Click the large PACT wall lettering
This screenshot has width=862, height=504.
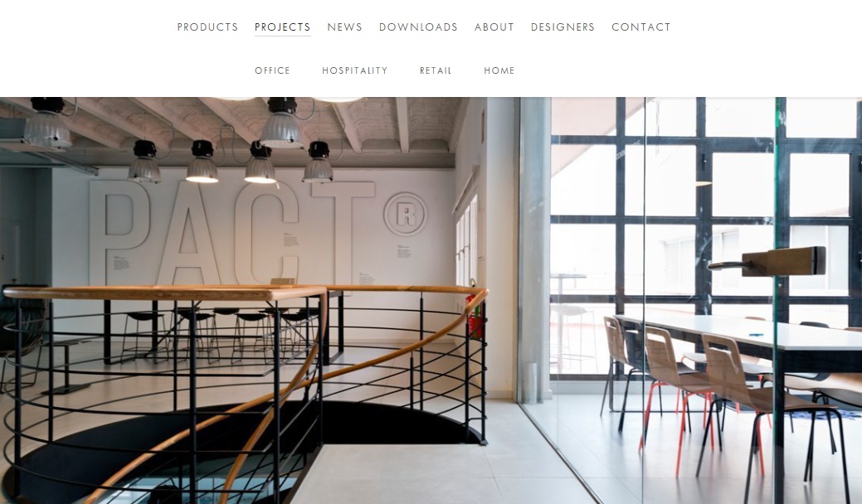tap(231, 231)
